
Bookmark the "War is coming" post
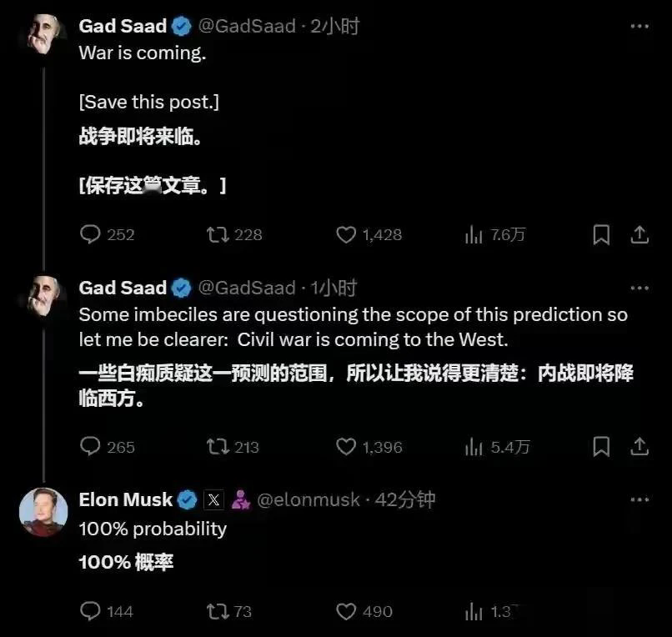click(x=600, y=235)
